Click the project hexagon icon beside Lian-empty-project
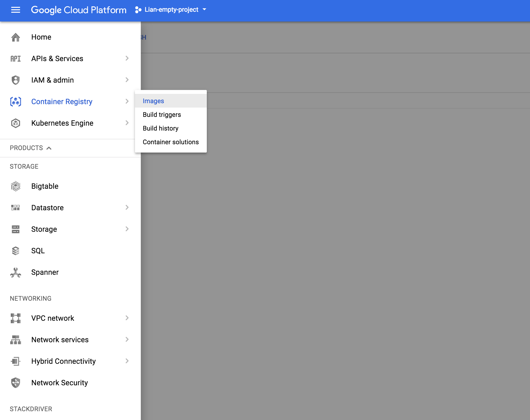Viewport: 530px width, 420px height. tap(138, 10)
